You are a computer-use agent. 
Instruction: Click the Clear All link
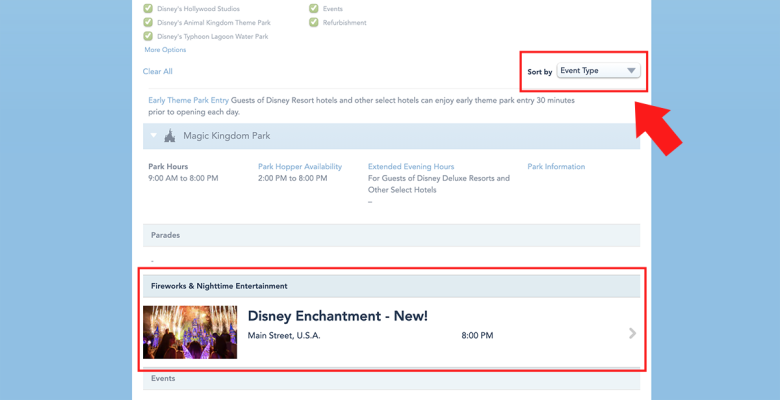click(158, 72)
